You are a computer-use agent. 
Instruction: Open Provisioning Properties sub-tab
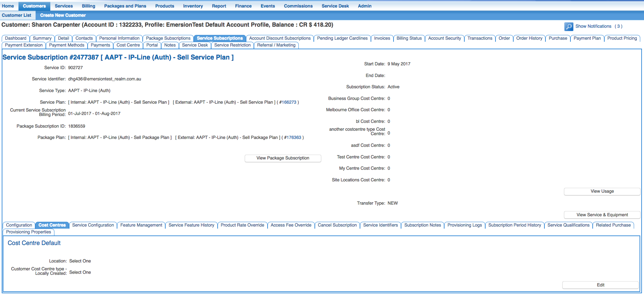[x=29, y=232]
